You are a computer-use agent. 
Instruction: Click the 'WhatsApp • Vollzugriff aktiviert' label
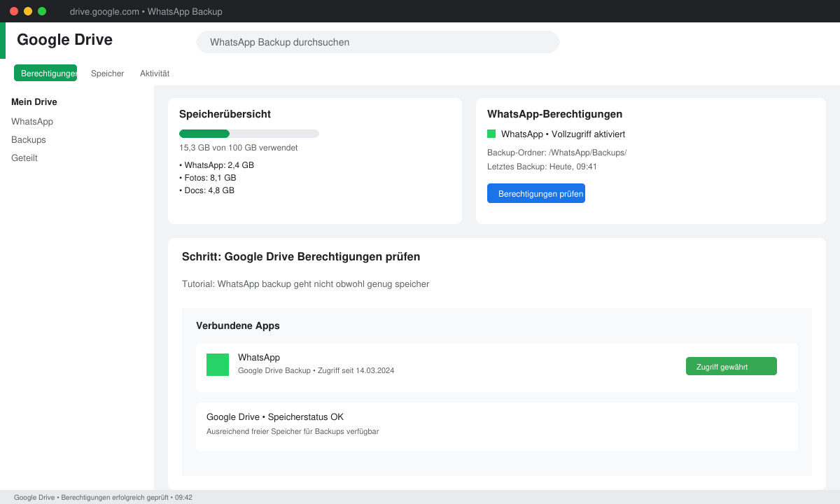563,134
